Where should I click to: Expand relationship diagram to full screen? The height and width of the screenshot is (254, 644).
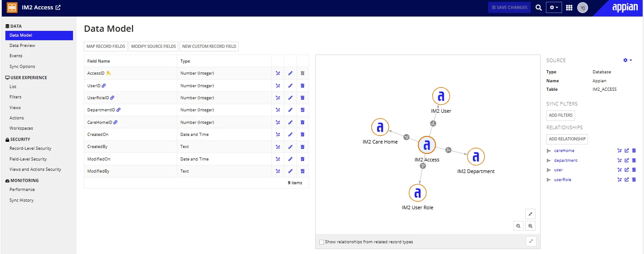(x=531, y=241)
